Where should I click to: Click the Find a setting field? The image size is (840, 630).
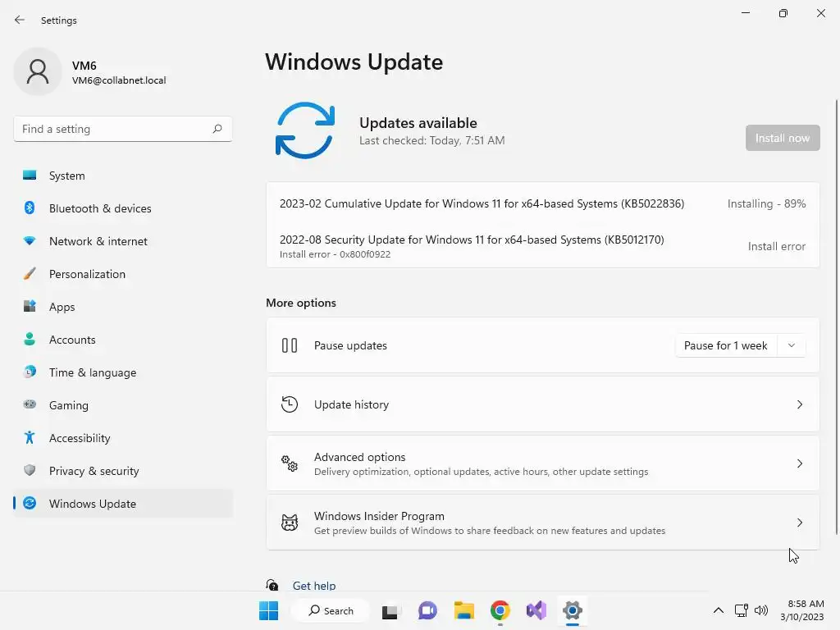(x=123, y=129)
